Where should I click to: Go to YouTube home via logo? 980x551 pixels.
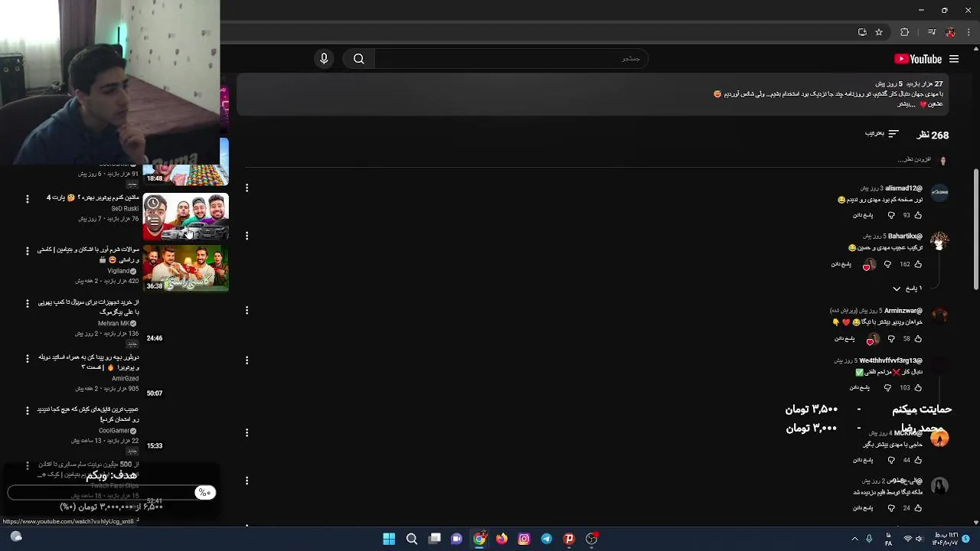tap(918, 59)
